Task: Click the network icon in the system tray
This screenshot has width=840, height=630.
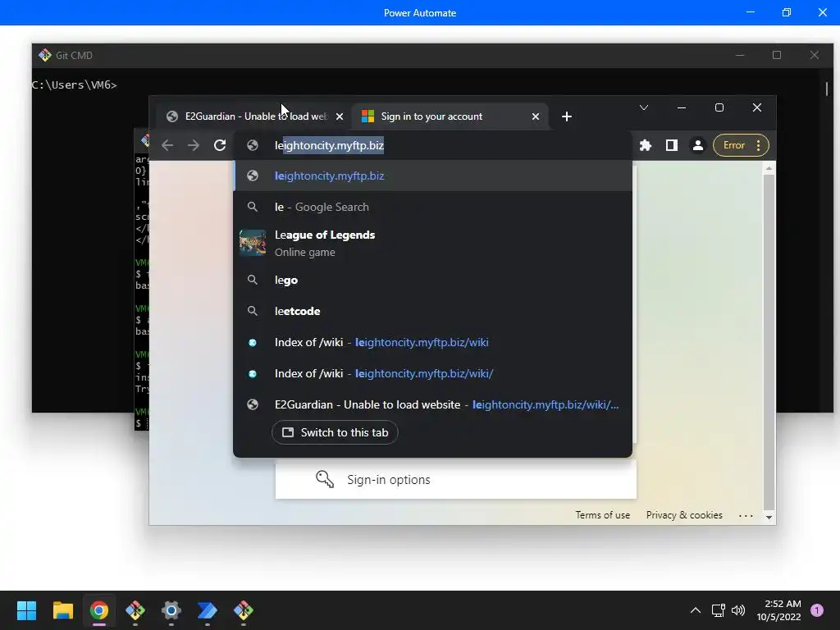Action: point(719,610)
